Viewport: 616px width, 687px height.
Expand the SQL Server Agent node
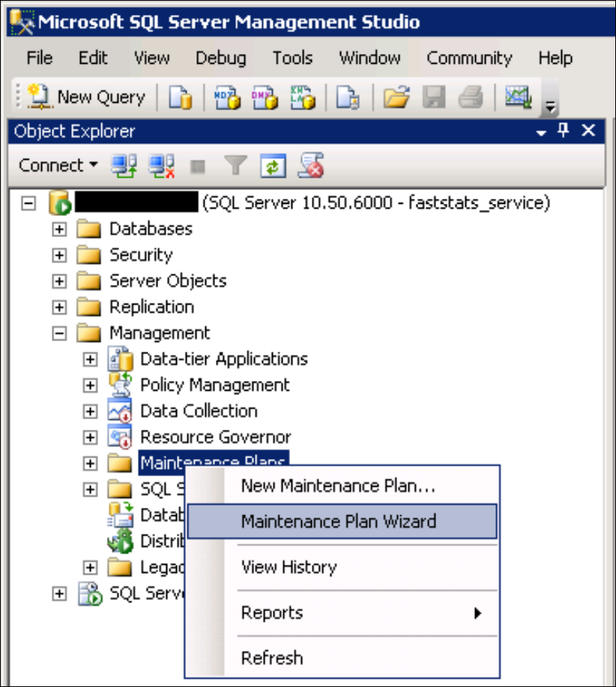(59, 594)
